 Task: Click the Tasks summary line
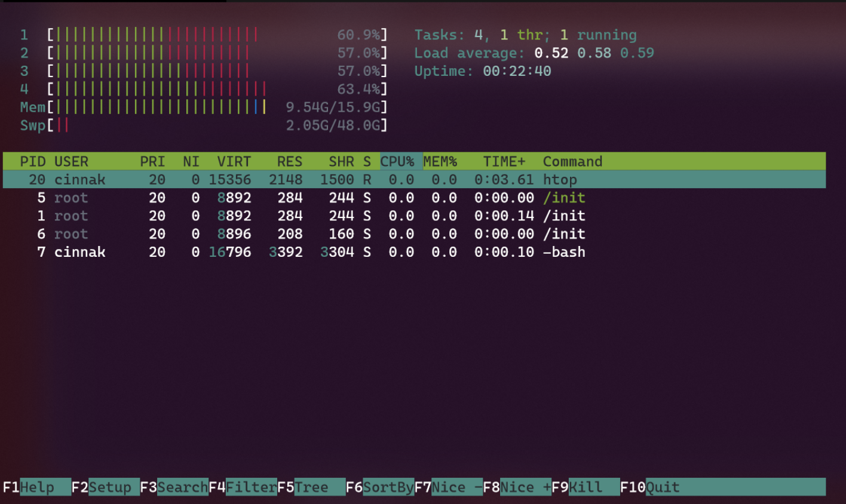click(526, 35)
